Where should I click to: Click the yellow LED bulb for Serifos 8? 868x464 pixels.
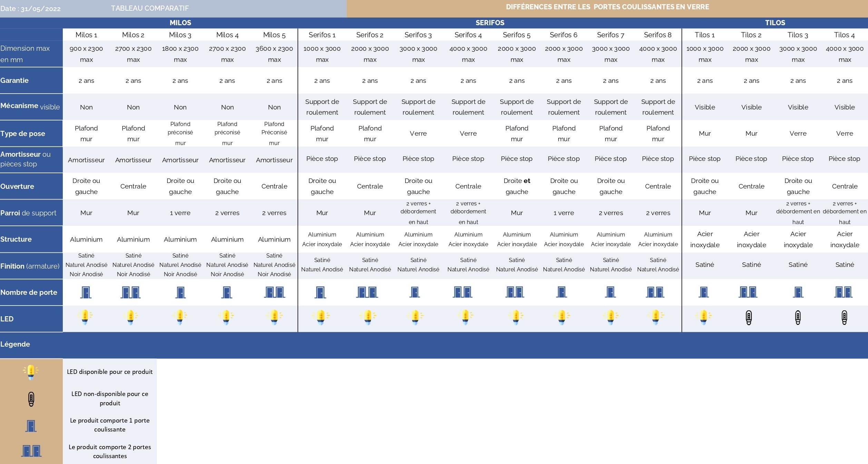pyautogui.click(x=655, y=317)
